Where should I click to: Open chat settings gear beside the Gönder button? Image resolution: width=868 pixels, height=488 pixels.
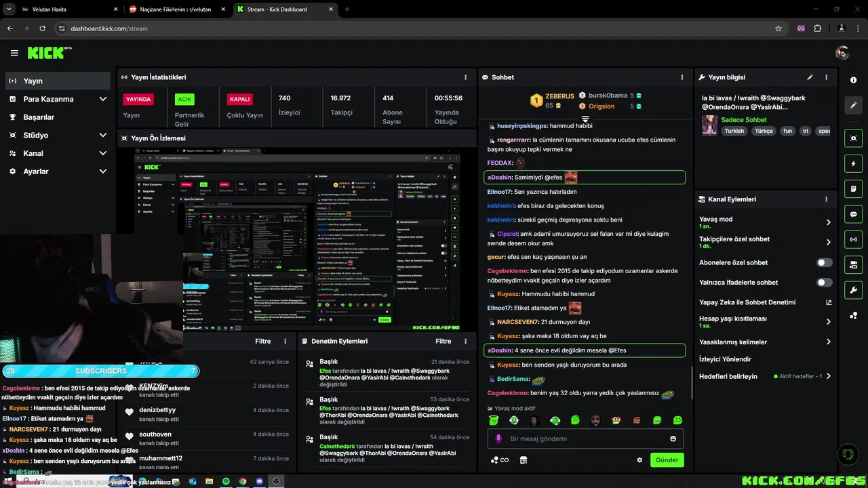pos(639,460)
